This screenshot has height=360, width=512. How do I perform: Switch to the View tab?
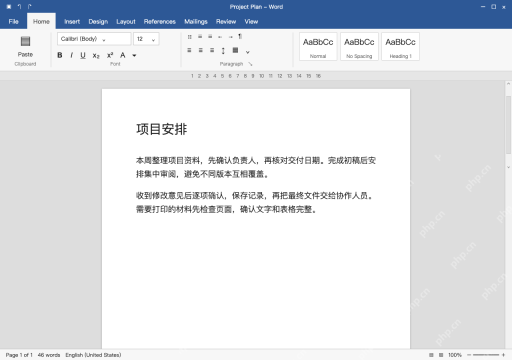pyautogui.click(x=251, y=22)
